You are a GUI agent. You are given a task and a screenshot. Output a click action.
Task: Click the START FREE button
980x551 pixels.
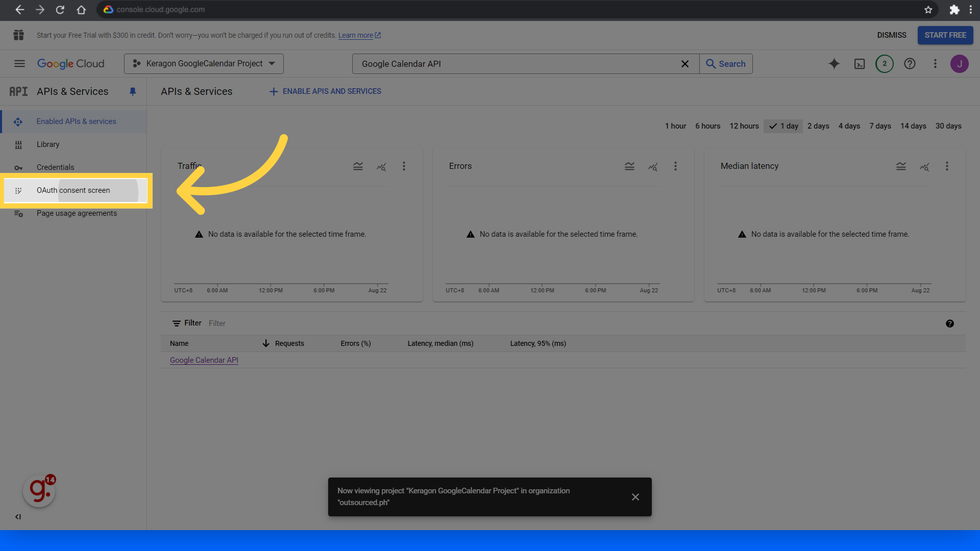click(x=945, y=35)
